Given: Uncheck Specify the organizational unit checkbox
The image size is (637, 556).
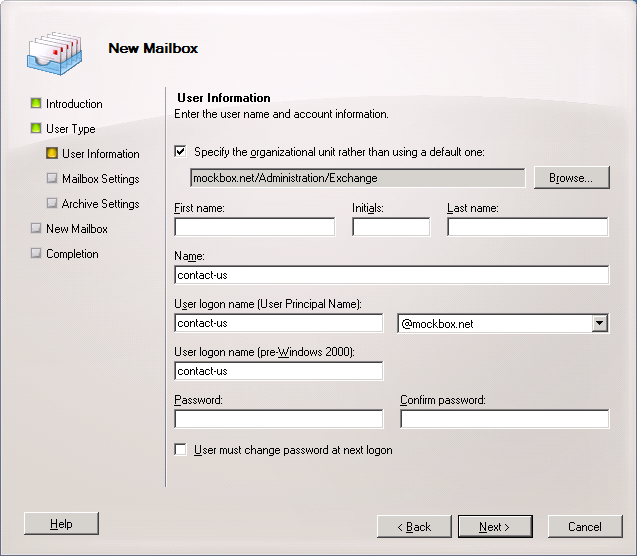Looking at the screenshot, I should tap(180, 151).
